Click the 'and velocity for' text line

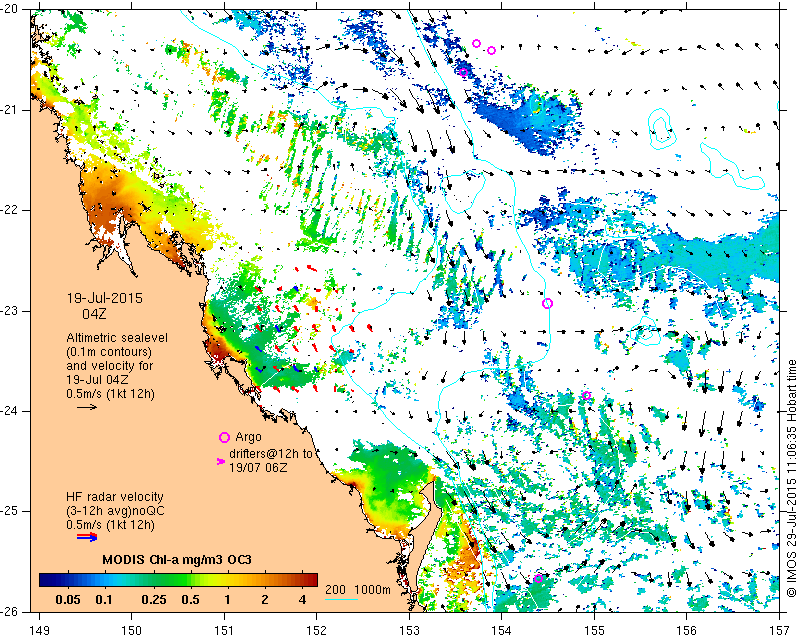coord(110,366)
